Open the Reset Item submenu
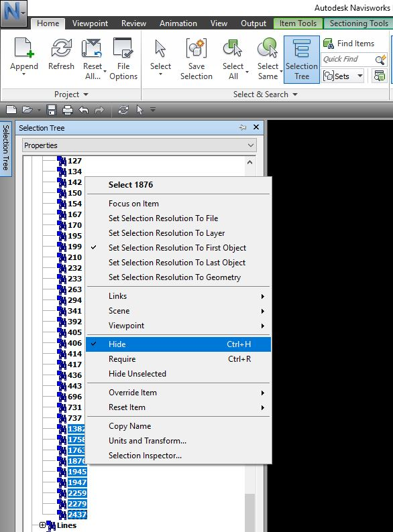Image resolution: width=393 pixels, height=532 pixels. (178, 407)
